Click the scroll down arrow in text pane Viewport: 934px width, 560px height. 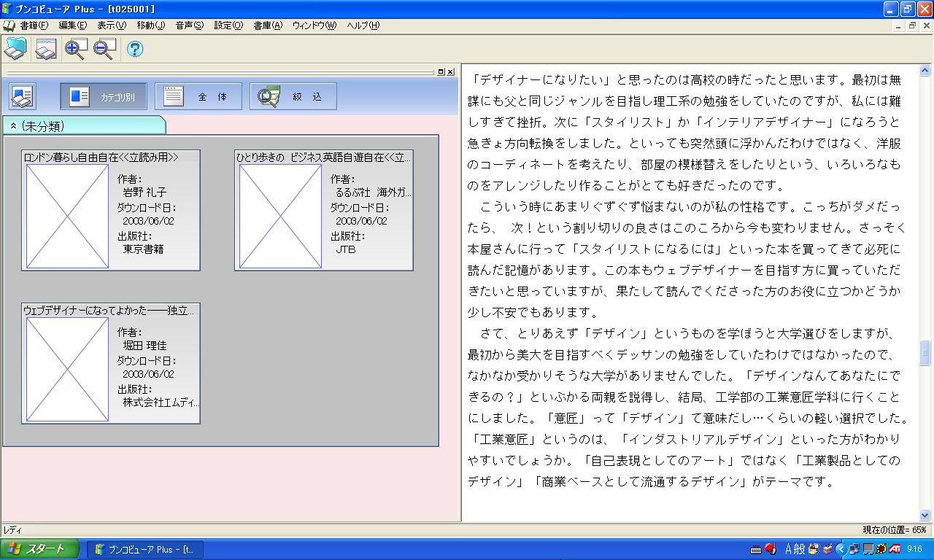(x=925, y=515)
